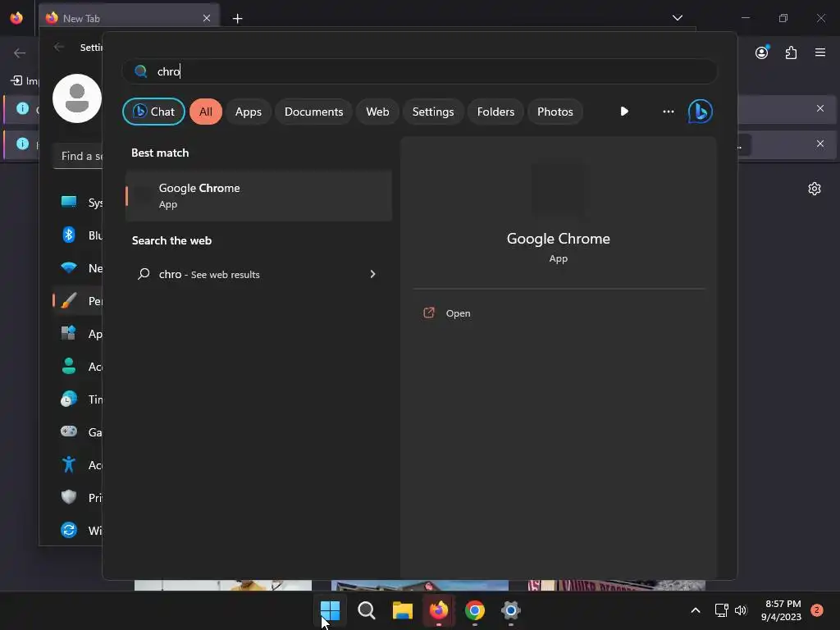Open Google Chrome best match result
This screenshot has height=630, width=840.
(258, 195)
